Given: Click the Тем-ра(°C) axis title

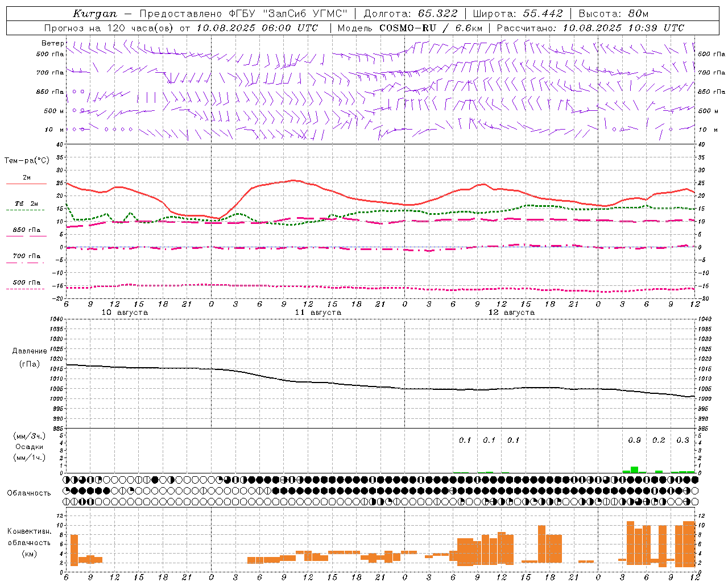Looking at the screenshot, I should [x=27, y=161].
